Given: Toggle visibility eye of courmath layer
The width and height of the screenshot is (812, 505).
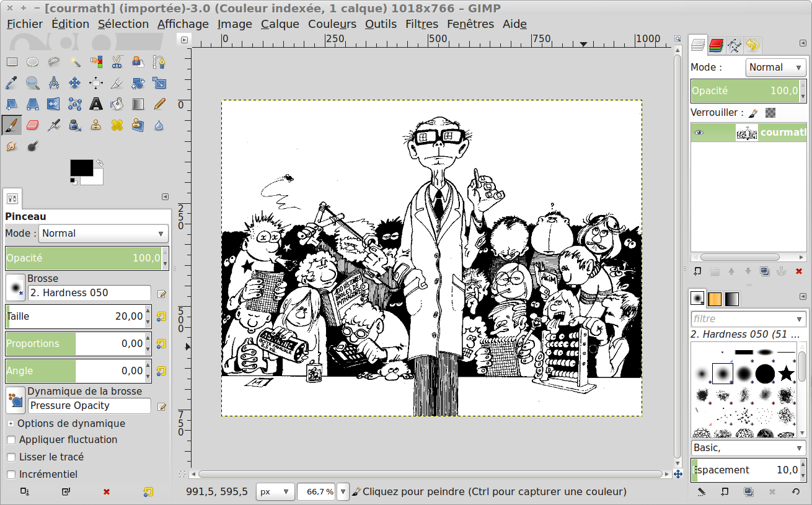Looking at the screenshot, I should [699, 133].
